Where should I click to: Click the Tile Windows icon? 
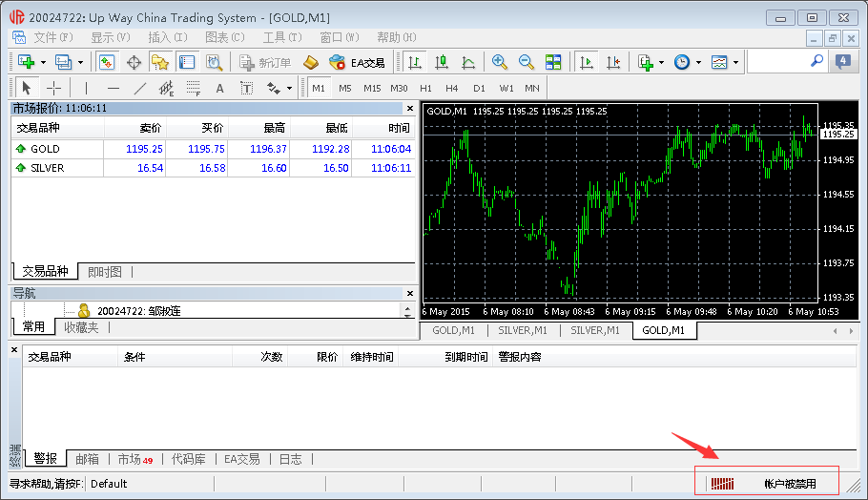point(553,62)
